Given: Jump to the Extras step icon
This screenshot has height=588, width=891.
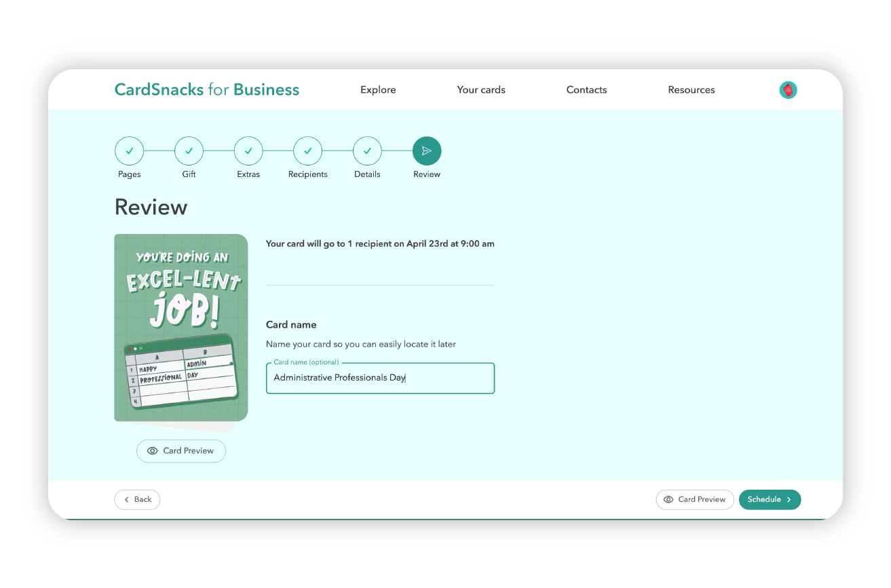Looking at the screenshot, I should pyautogui.click(x=248, y=151).
